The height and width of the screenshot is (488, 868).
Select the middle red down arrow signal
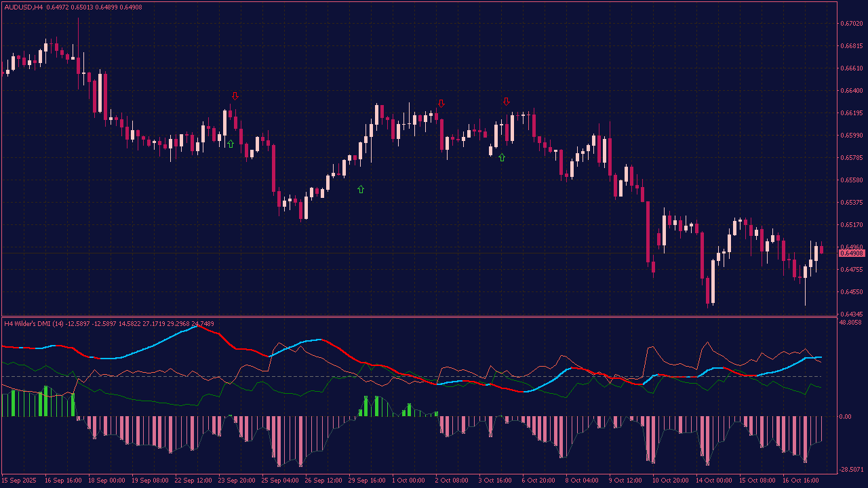pos(441,104)
